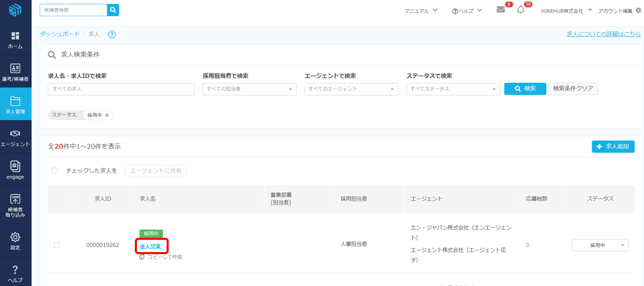This screenshot has height=286, width=644.
Task: Expand the agent filter dropdown
Action: pyautogui.click(x=351, y=89)
